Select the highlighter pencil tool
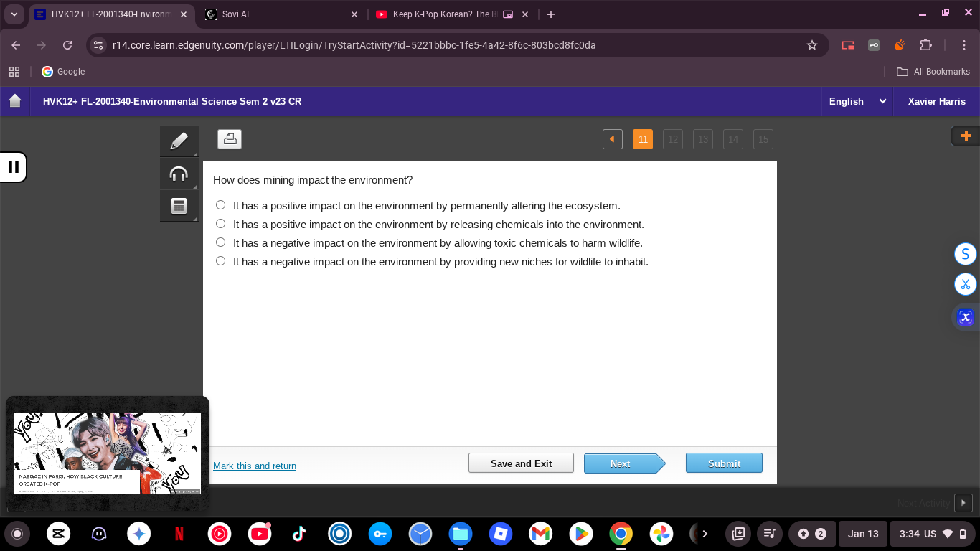980x551 pixels. pyautogui.click(x=179, y=141)
